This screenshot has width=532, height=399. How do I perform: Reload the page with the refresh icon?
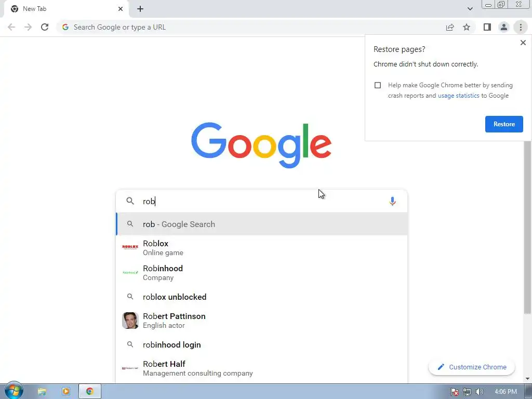click(45, 27)
